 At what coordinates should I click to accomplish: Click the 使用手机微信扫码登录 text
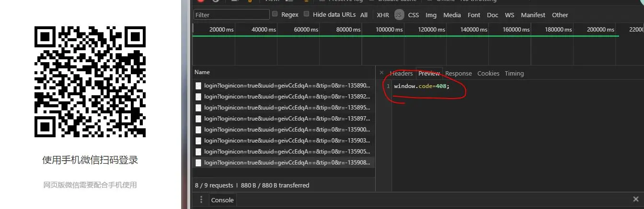coord(90,160)
